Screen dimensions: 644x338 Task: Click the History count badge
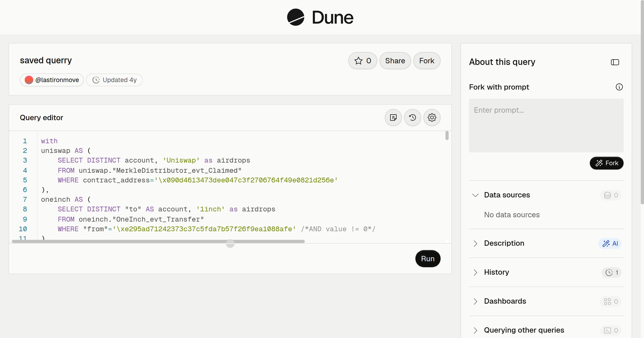[612, 273]
